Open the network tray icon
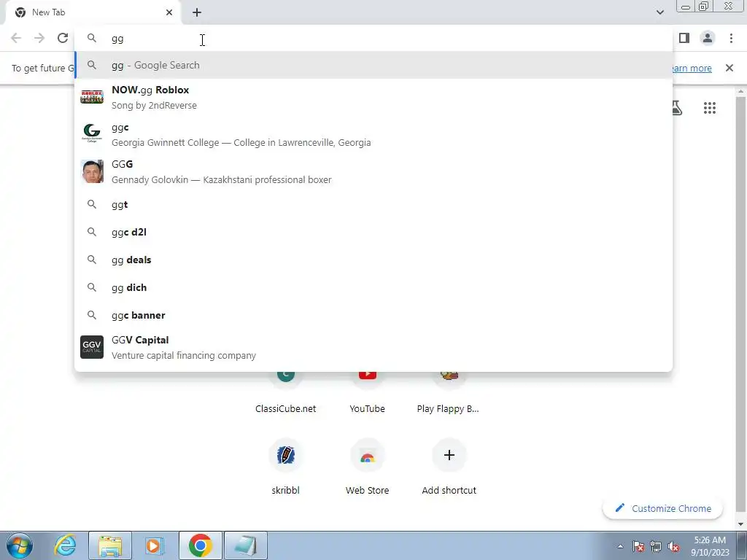The image size is (747, 560). (656, 546)
